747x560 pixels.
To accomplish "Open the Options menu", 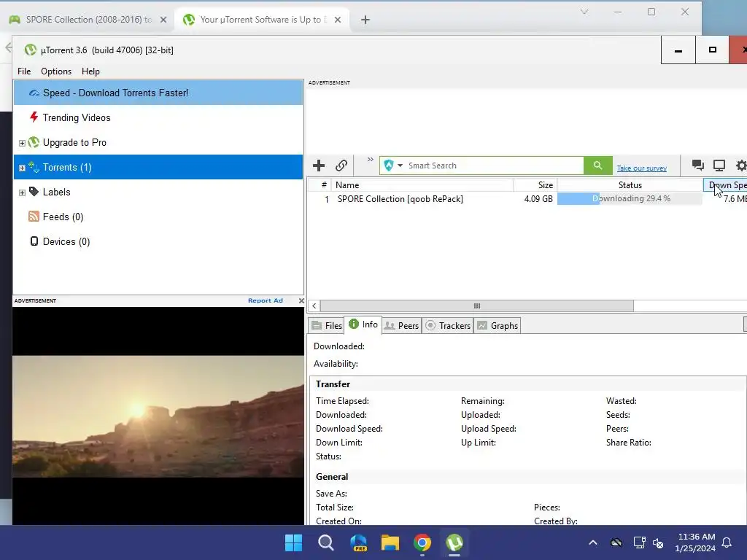I will point(56,71).
